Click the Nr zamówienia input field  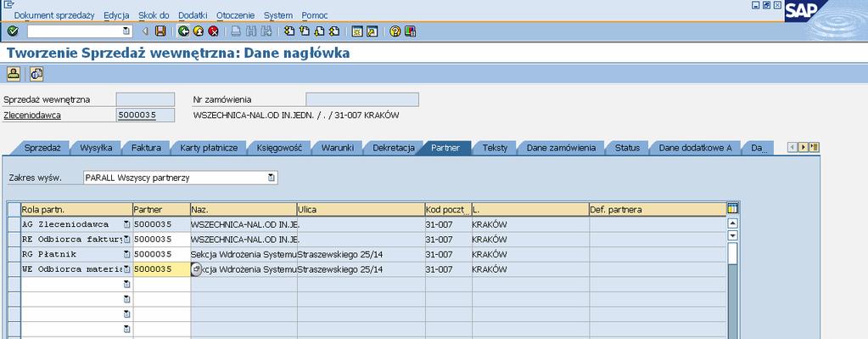point(362,99)
